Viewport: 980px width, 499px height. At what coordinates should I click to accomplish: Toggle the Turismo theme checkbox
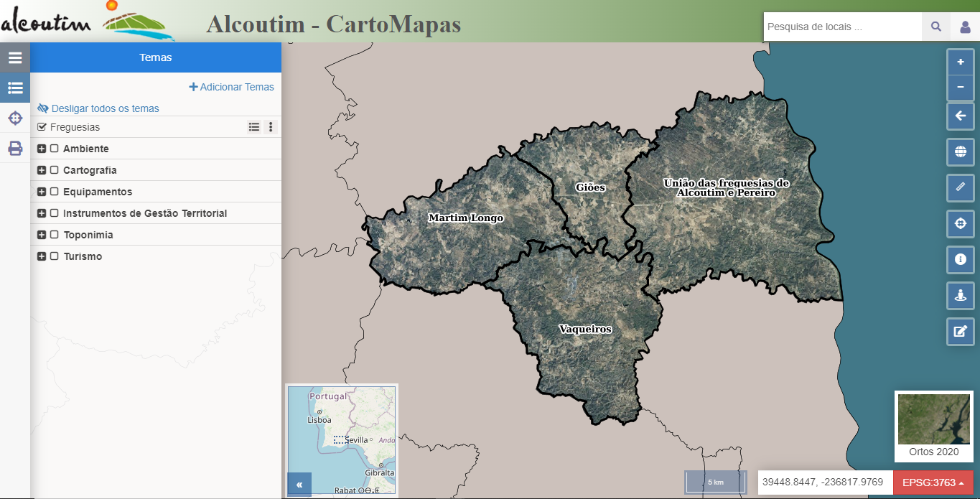pos(54,256)
